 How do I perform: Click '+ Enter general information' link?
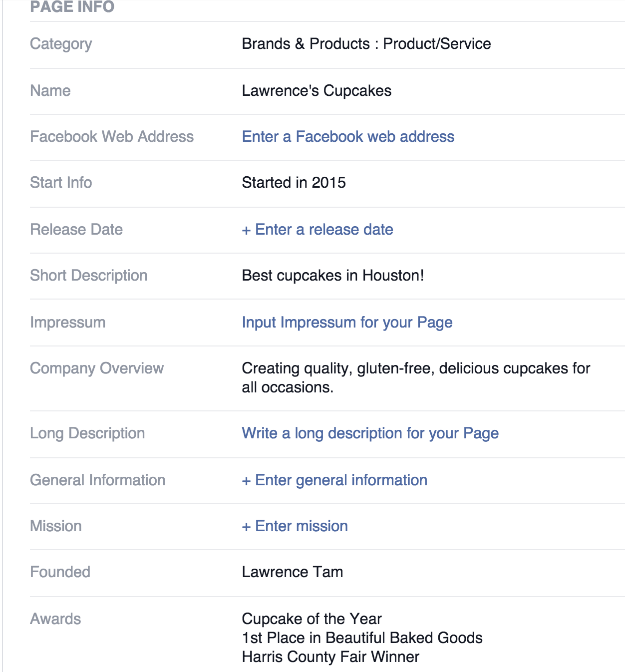(x=334, y=480)
